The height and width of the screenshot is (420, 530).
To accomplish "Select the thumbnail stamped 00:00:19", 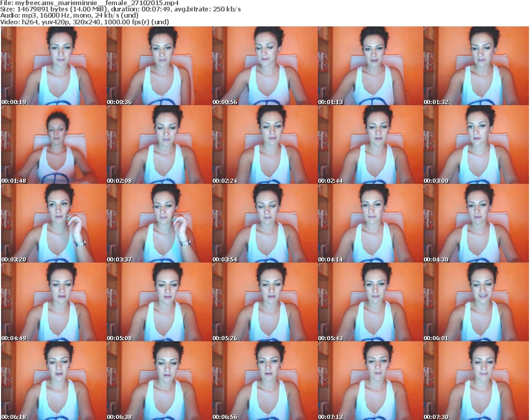I will pyautogui.click(x=54, y=66).
